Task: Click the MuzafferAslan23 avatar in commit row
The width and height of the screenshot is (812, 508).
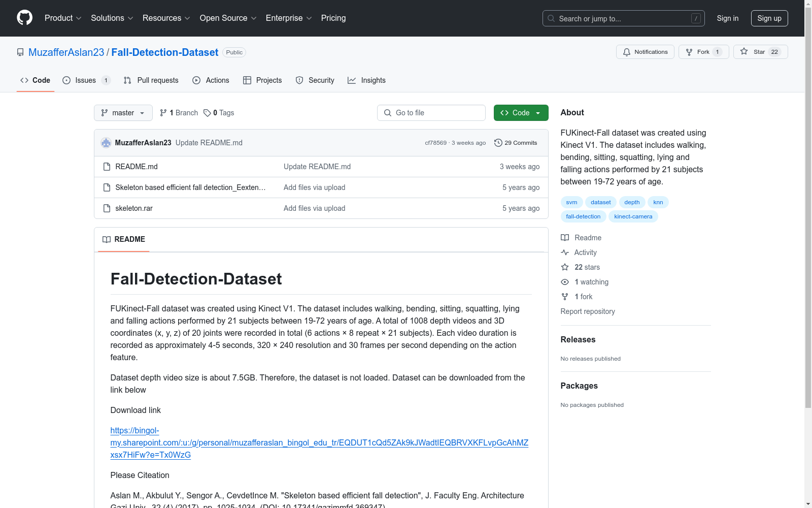Action: pos(106,143)
